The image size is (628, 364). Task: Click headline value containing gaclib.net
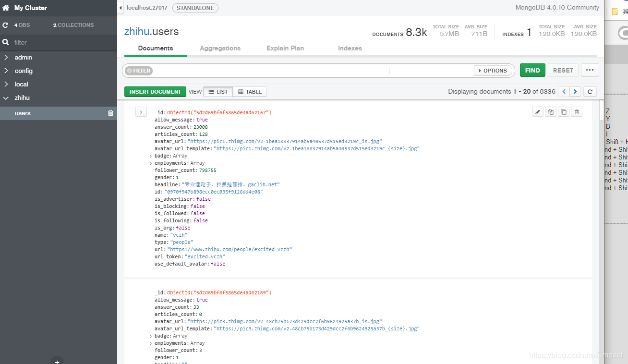coord(230,185)
